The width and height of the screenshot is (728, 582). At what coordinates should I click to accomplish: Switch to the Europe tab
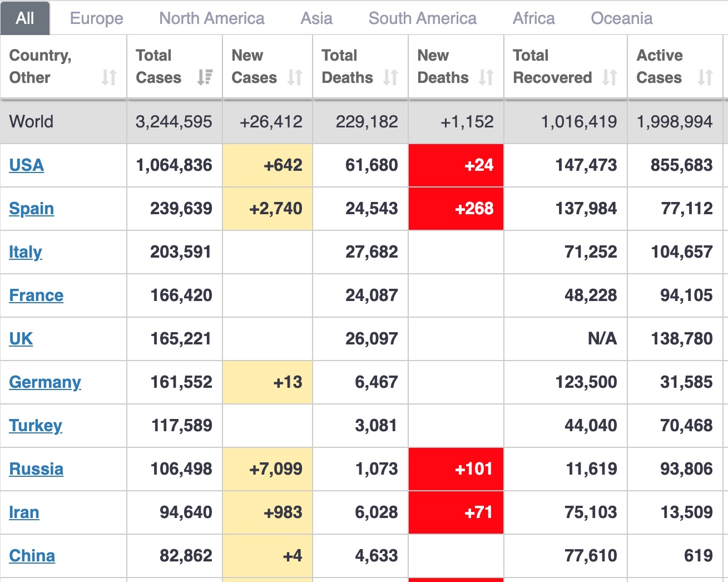click(97, 18)
